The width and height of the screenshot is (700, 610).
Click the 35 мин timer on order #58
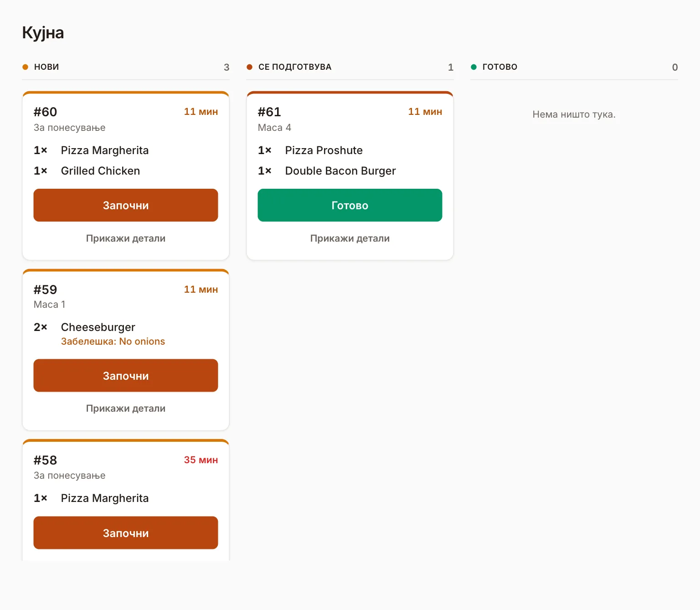point(201,460)
